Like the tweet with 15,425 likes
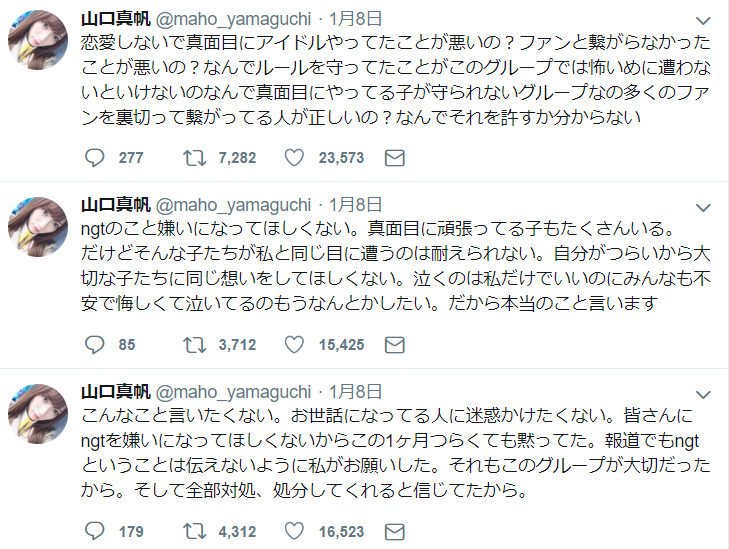 (x=295, y=345)
